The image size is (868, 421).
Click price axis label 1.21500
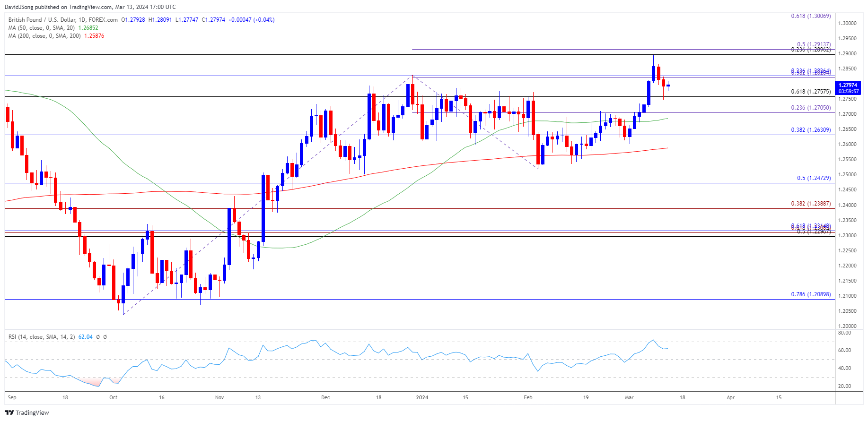(847, 281)
